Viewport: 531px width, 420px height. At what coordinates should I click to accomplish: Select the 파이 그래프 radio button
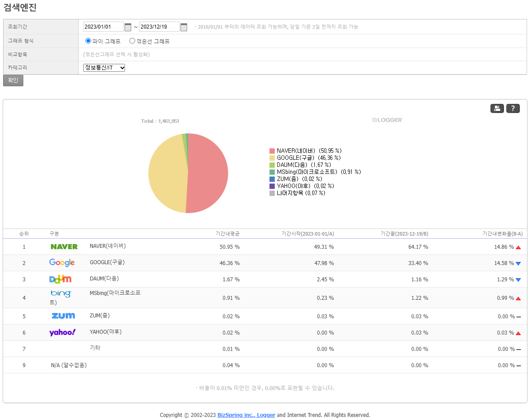[x=88, y=41]
